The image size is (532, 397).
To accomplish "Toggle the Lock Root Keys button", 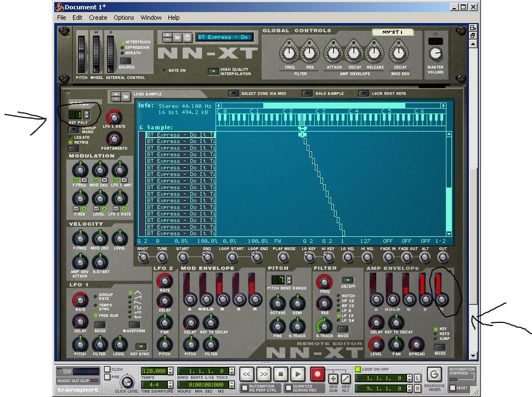I will click(364, 93).
